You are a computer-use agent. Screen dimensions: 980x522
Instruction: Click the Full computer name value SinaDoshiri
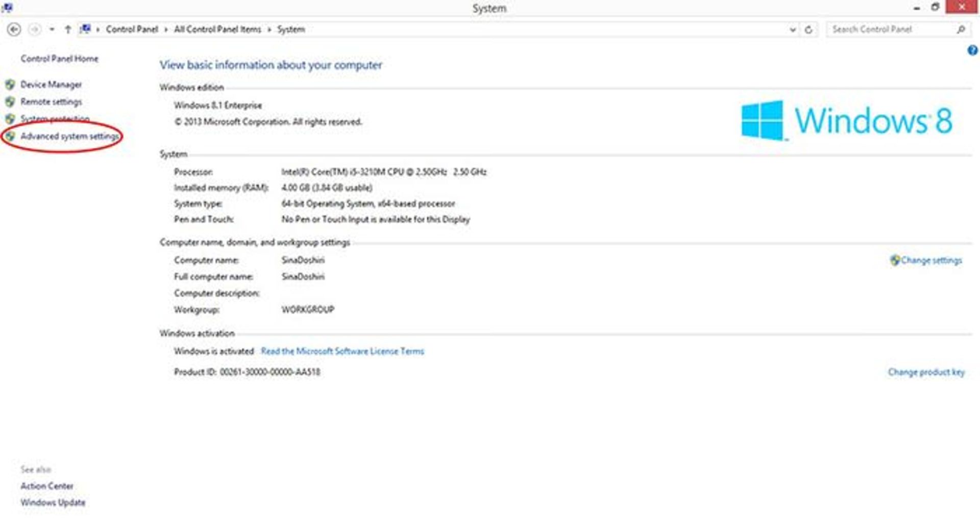[x=303, y=277]
